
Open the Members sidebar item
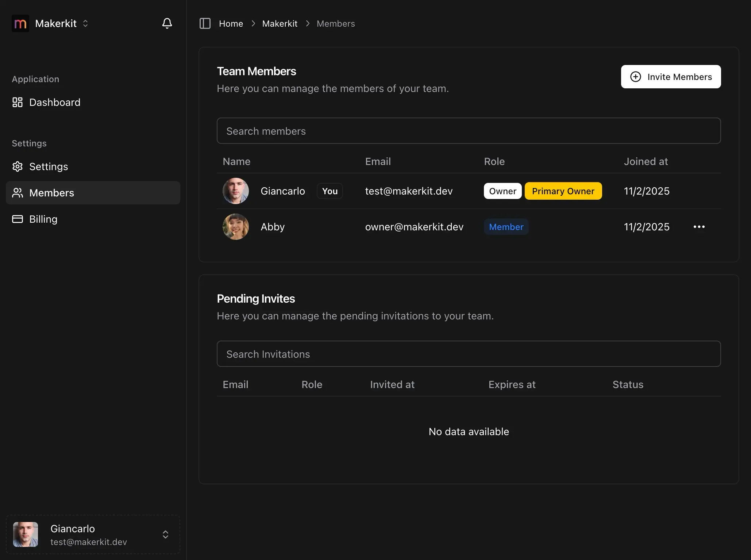pyautogui.click(x=51, y=193)
